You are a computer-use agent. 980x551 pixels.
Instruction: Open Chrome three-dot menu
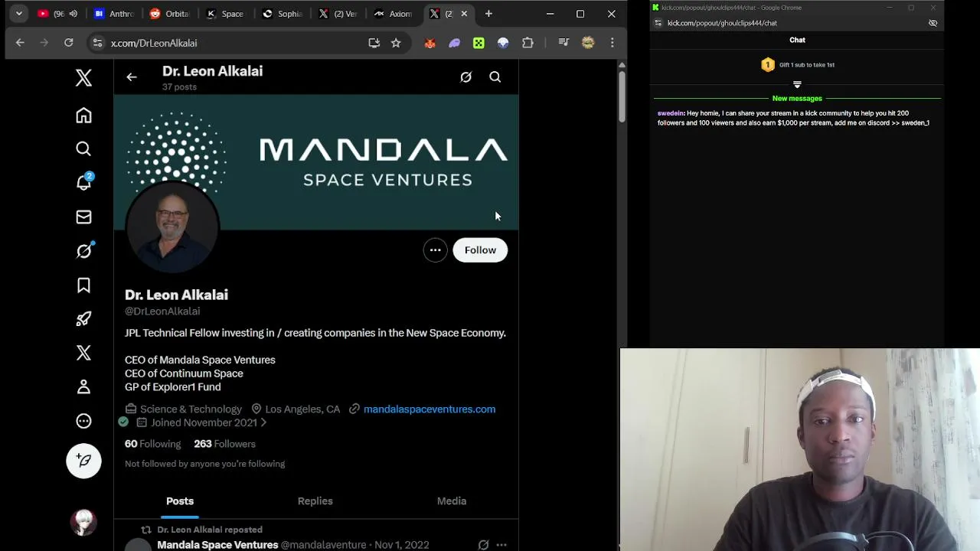point(612,43)
